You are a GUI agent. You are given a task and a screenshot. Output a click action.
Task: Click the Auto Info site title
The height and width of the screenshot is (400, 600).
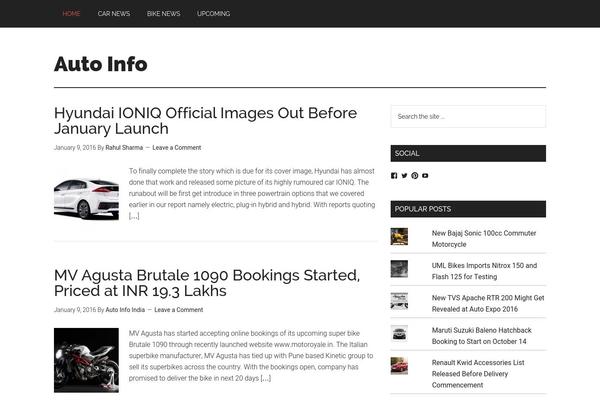coord(101,64)
